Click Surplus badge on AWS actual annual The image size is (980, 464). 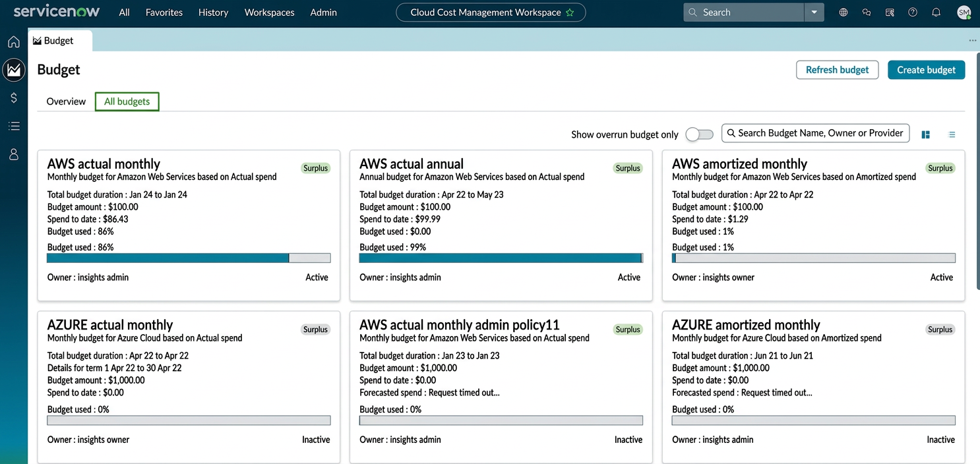coord(628,168)
